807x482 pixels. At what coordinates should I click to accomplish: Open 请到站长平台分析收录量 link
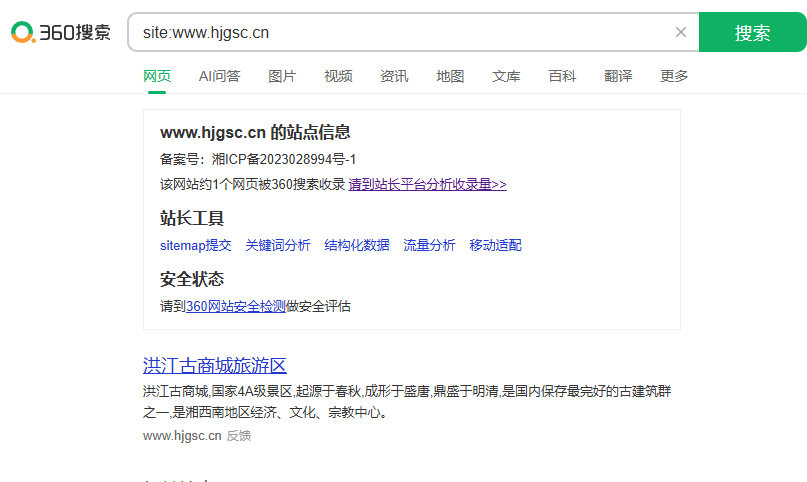point(427,184)
